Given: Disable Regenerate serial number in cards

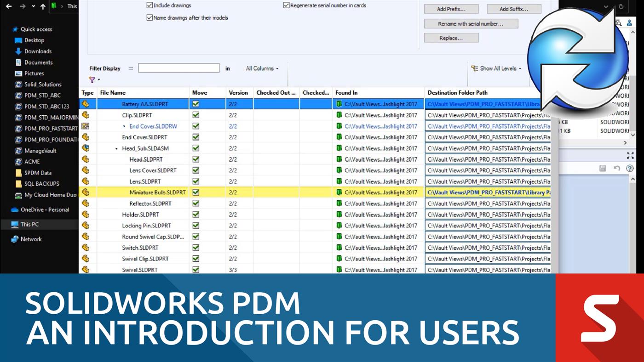Looking at the screenshot, I should (x=286, y=5).
